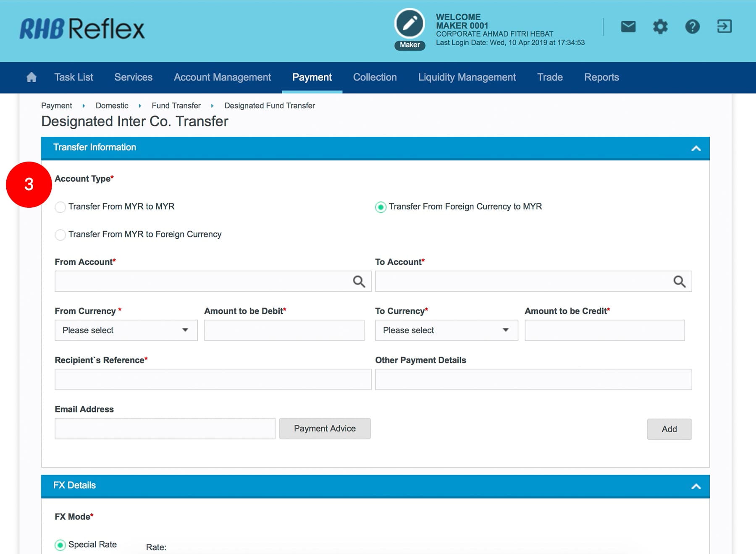Open the Liquidity Management menu

(467, 77)
